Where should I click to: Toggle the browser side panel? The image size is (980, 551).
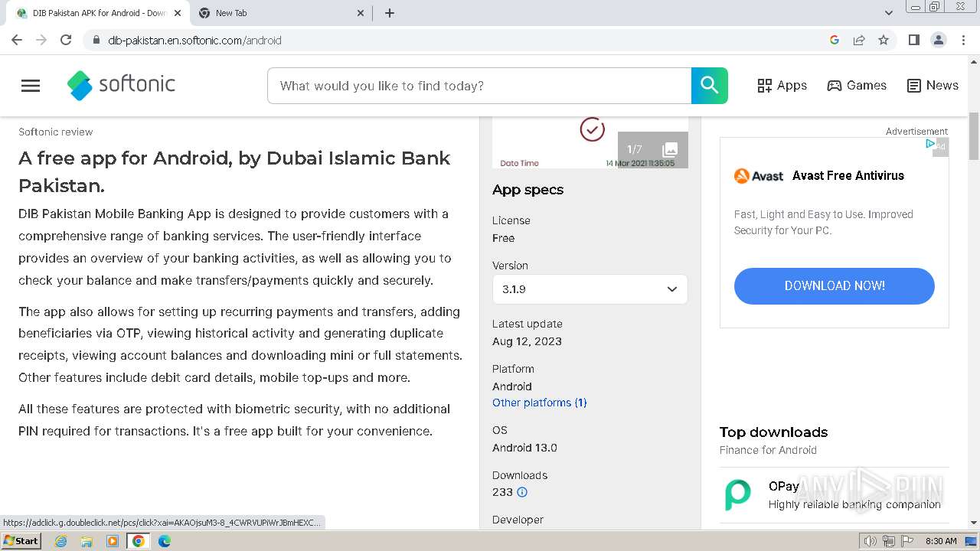point(913,40)
